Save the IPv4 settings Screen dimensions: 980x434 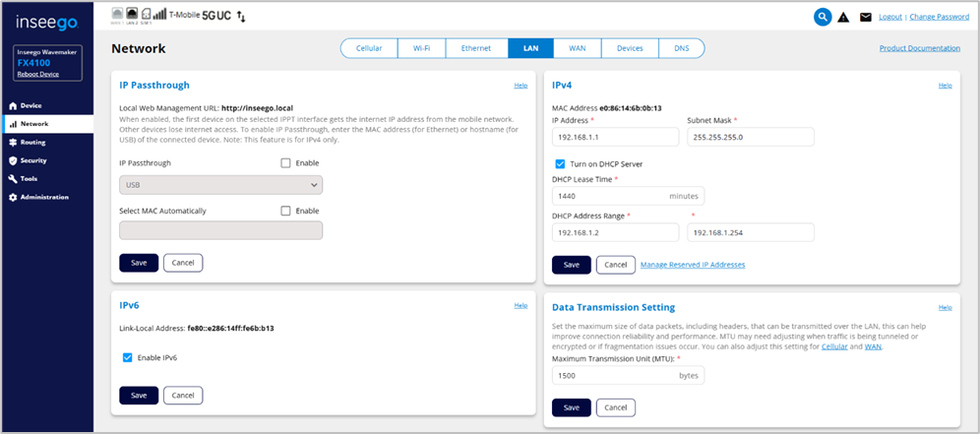[571, 265]
